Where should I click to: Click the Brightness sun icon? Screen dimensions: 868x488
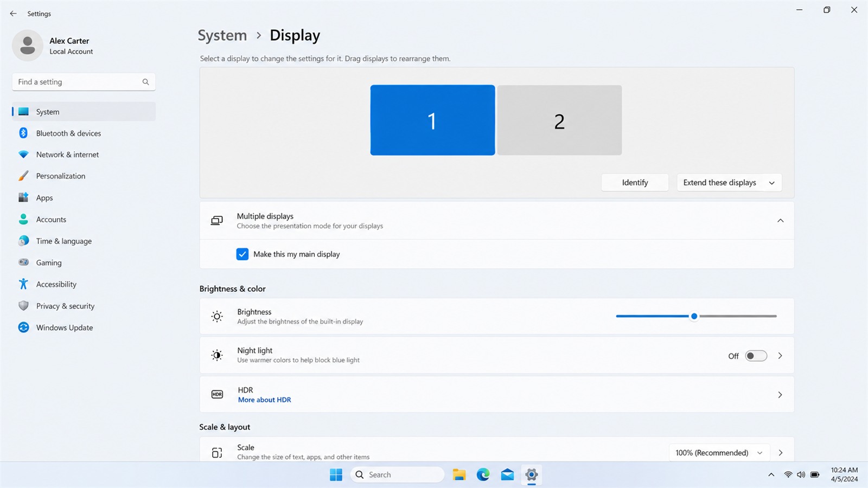(217, 317)
